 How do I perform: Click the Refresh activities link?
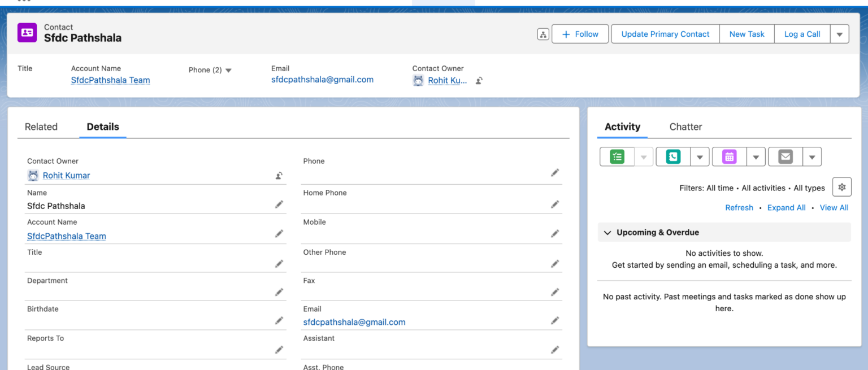pos(739,207)
